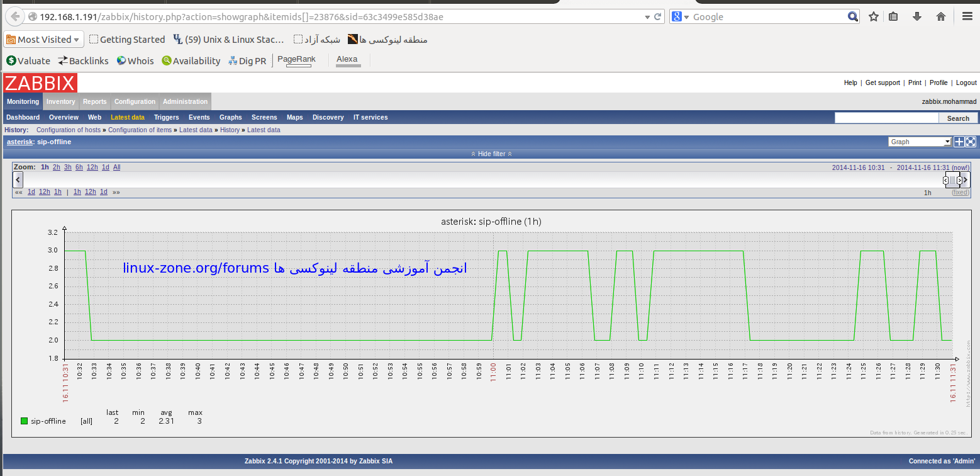The height and width of the screenshot is (476, 980).
Task: Click the Zabbix Search button
Action: (958, 118)
